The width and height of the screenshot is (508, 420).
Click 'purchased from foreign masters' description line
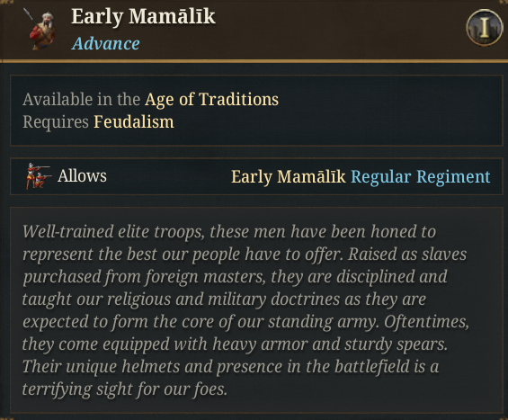[x=235, y=277]
